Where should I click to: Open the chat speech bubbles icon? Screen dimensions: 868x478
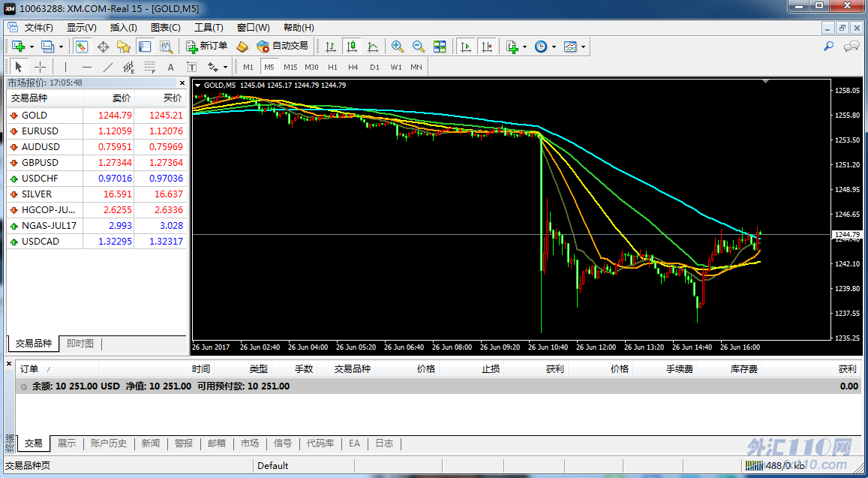(851, 47)
